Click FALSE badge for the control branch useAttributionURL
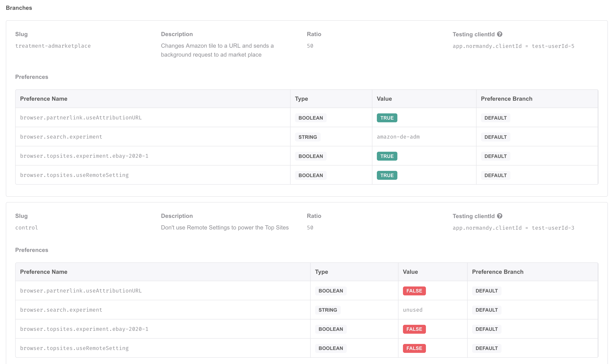 pos(414,291)
